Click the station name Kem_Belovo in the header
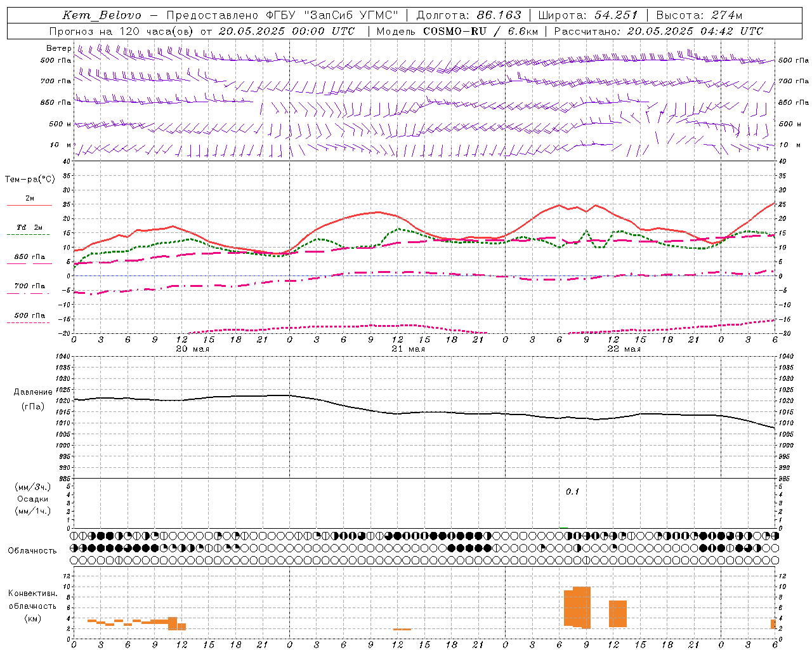The image size is (812, 650). [101, 15]
